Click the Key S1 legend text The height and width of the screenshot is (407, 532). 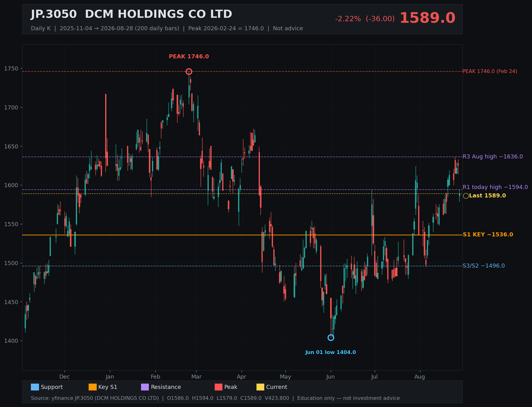(108, 387)
